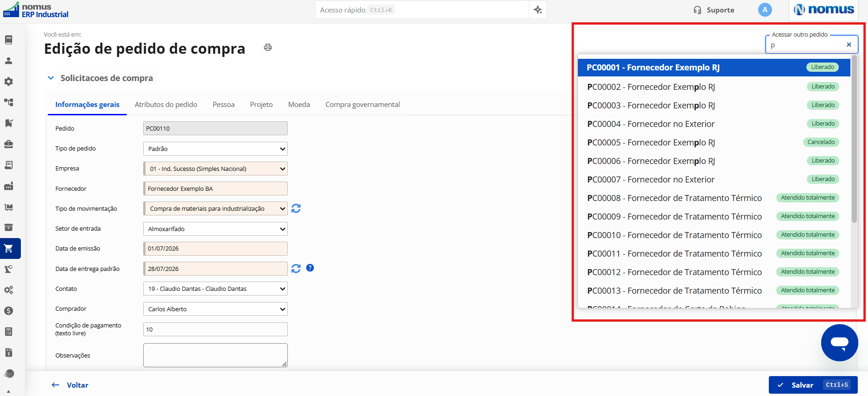
Task: Open the dollar coin finance icon
Action: point(8,311)
